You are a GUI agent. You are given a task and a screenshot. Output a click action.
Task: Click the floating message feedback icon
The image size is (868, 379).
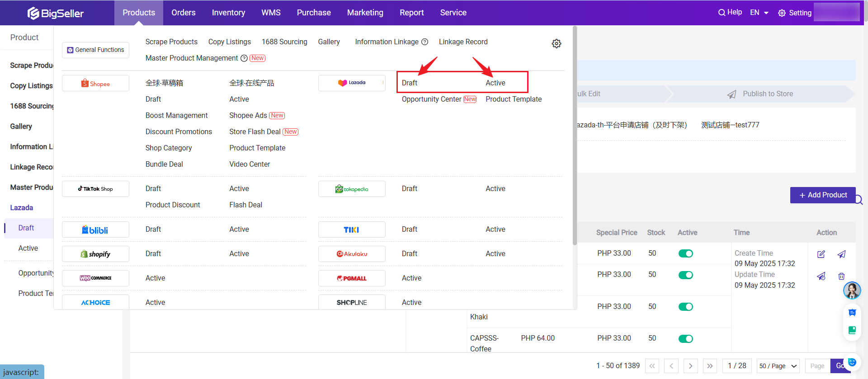[852, 313]
